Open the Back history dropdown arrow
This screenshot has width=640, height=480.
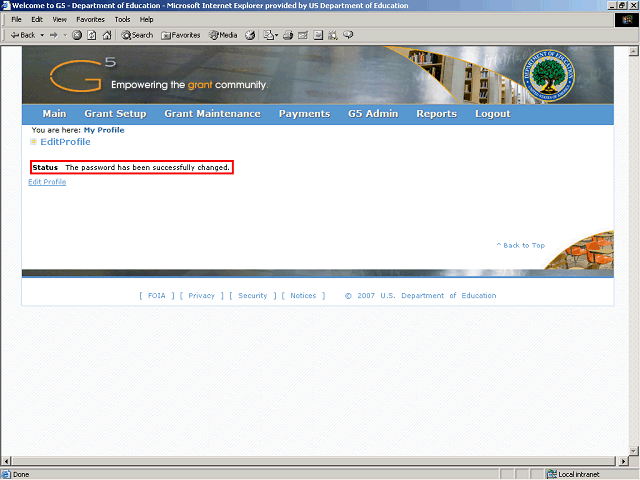(42, 36)
